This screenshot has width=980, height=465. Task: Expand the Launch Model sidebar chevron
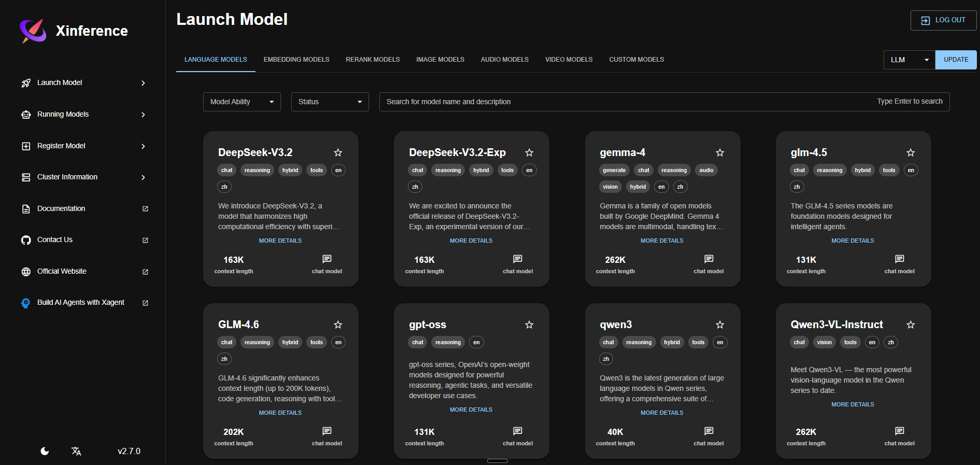click(x=144, y=83)
